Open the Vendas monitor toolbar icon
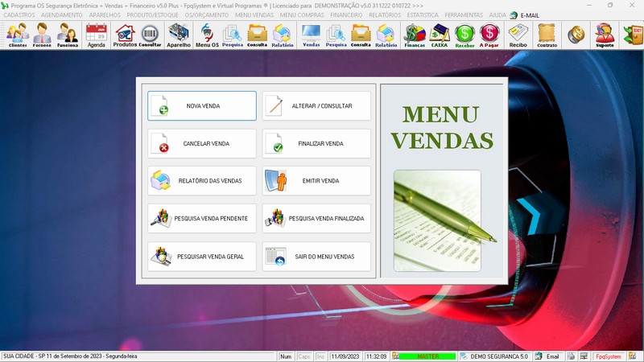The width and height of the screenshot is (644, 362). pos(311,35)
